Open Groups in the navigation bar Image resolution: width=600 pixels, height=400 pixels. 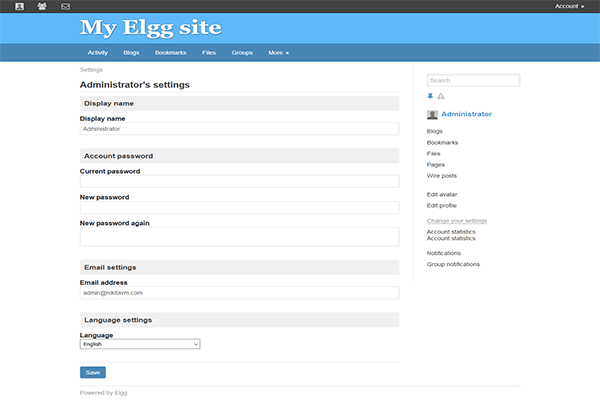click(242, 52)
